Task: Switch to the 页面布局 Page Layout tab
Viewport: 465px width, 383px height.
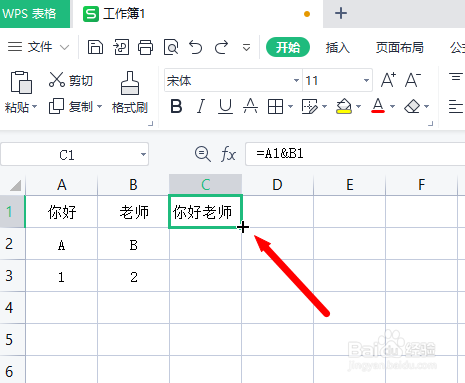Action: coord(399,47)
